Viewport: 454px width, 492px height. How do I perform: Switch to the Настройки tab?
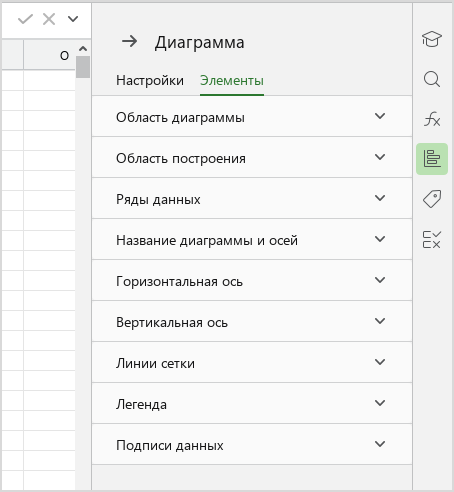[150, 81]
